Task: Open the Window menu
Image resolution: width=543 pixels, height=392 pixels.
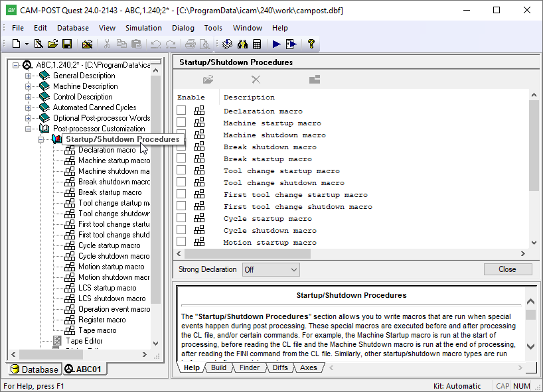Action: (247, 28)
